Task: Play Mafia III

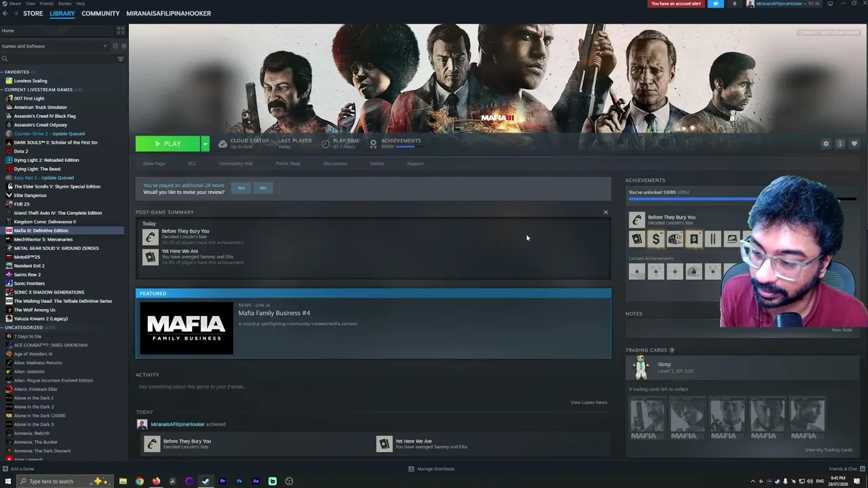Action: [168, 144]
